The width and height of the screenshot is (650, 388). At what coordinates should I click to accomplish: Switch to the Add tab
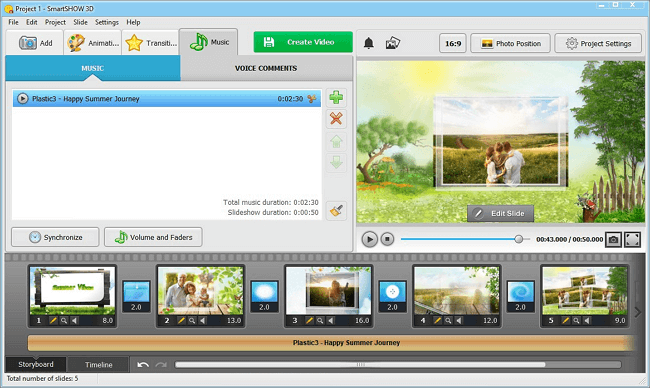point(35,43)
